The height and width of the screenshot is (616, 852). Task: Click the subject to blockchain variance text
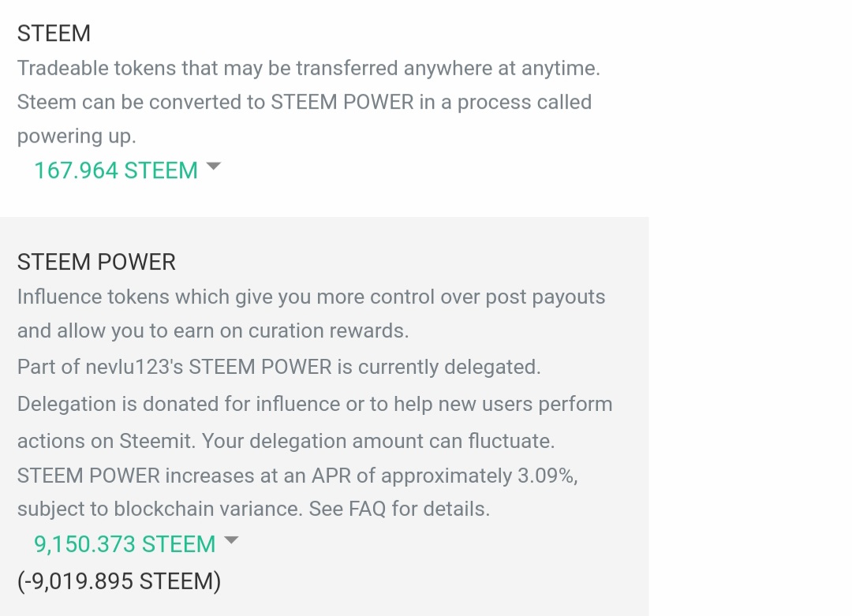(158, 509)
